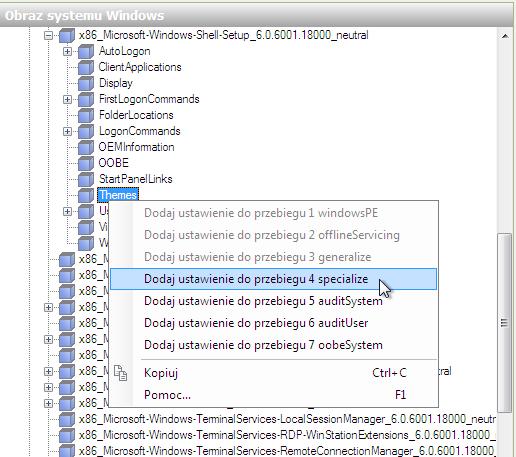Select the TerminalServices-RDP-WinStationExtensions component

pos(287,435)
